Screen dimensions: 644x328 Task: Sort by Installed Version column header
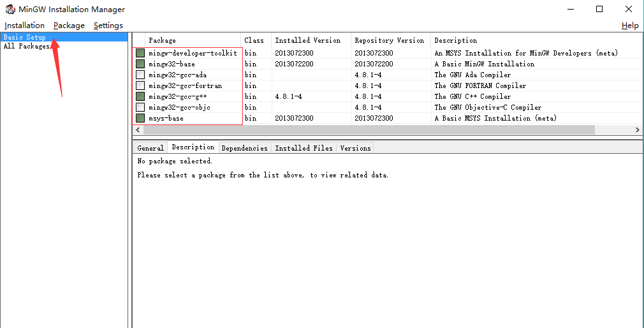point(311,40)
